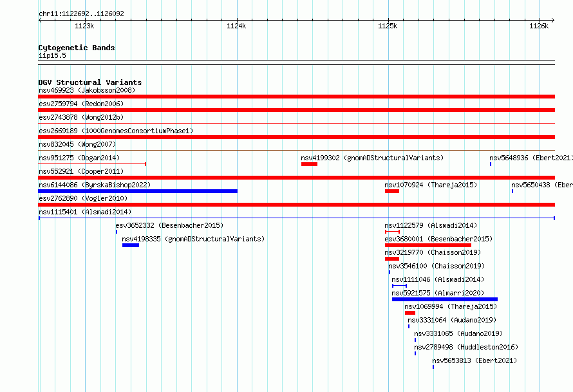573x392 pixels.
Task: Open the nsv2789498 (Huddleston2016) label
Action: tap(466, 347)
